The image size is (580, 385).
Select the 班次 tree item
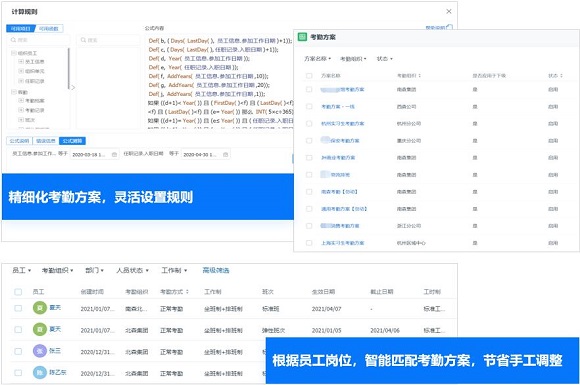point(30,120)
